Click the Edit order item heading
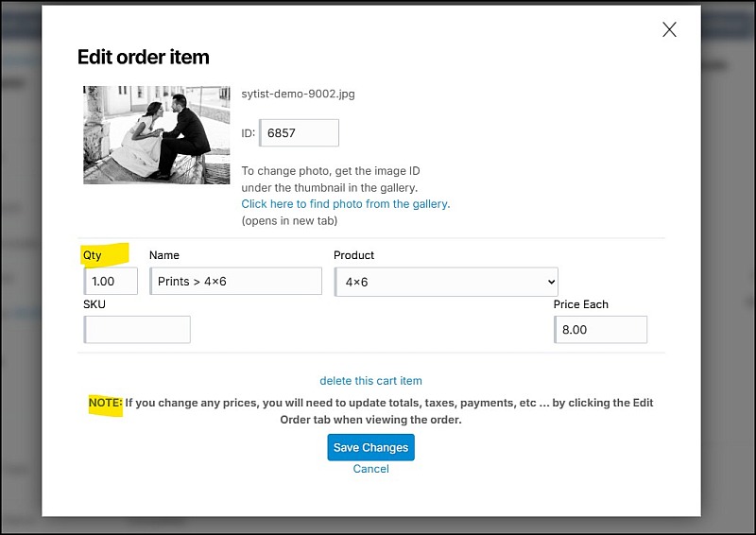This screenshot has width=756, height=535. (143, 57)
